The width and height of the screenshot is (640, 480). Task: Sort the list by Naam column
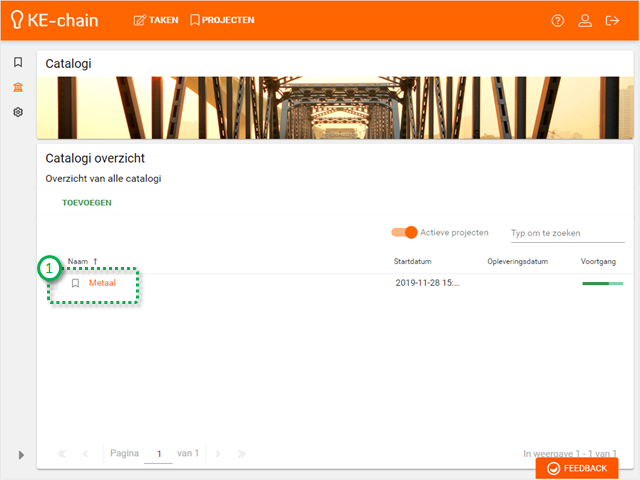point(77,261)
